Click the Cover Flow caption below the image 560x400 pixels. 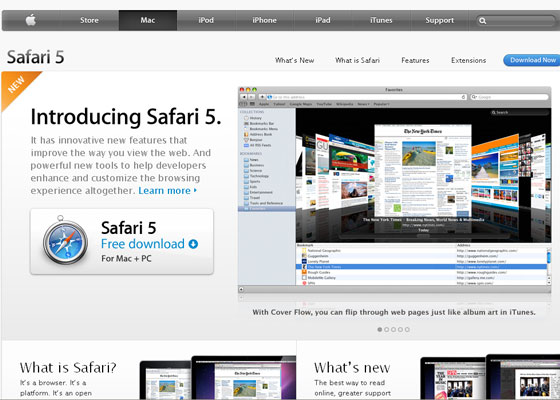[394, 312]
